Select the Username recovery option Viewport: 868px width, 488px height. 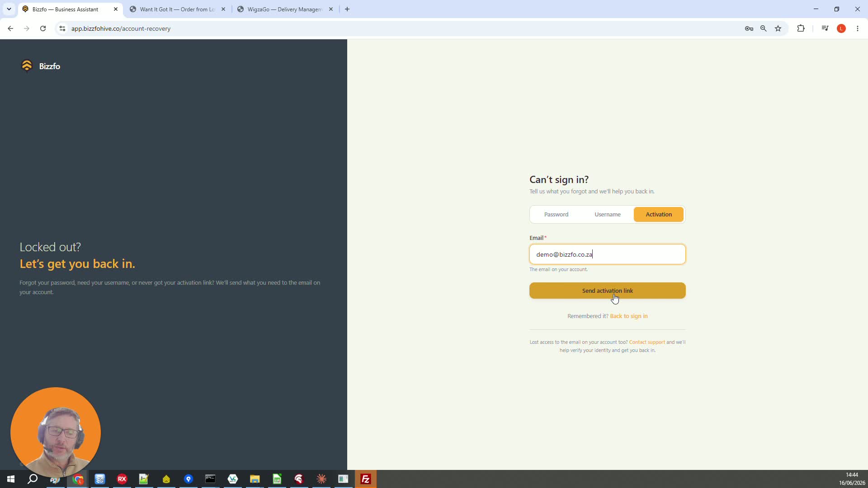click(x=608, y=215)
